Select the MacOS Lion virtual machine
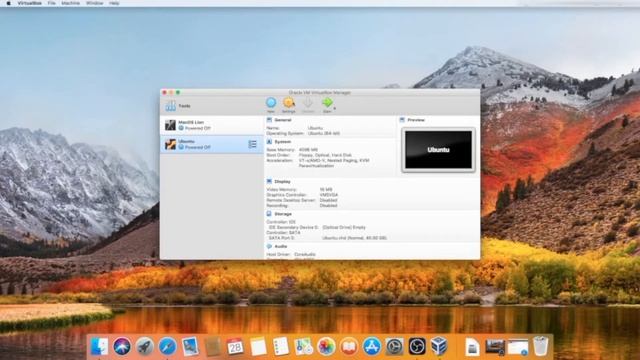Viewport: 640px width, 360px height. click(212, 125)
